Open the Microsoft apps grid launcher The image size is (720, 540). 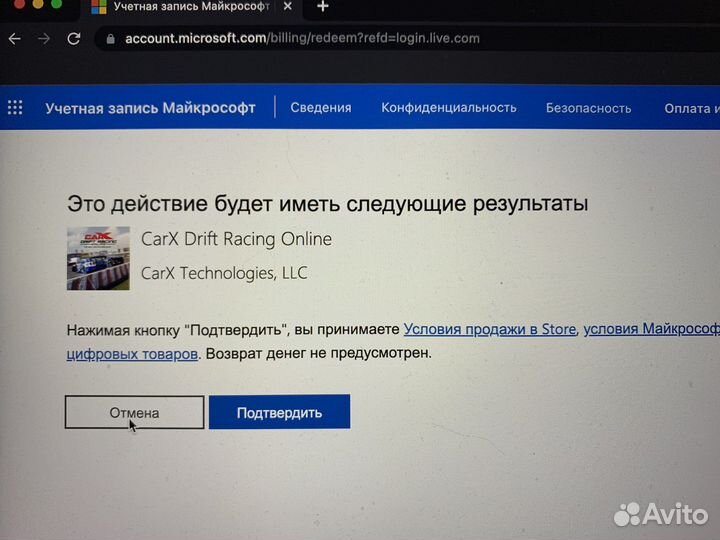15,107
